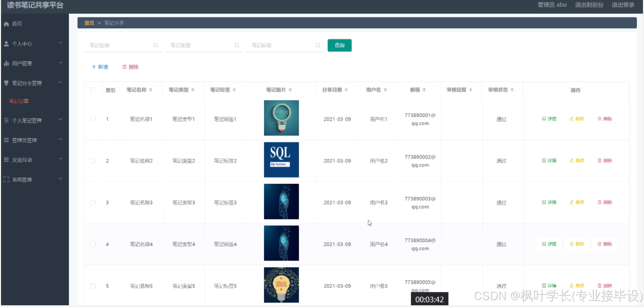This screenshot has width=644, height=307.
Task: Sort by 用户名 column arrows
Action: [x=385, y=90]
